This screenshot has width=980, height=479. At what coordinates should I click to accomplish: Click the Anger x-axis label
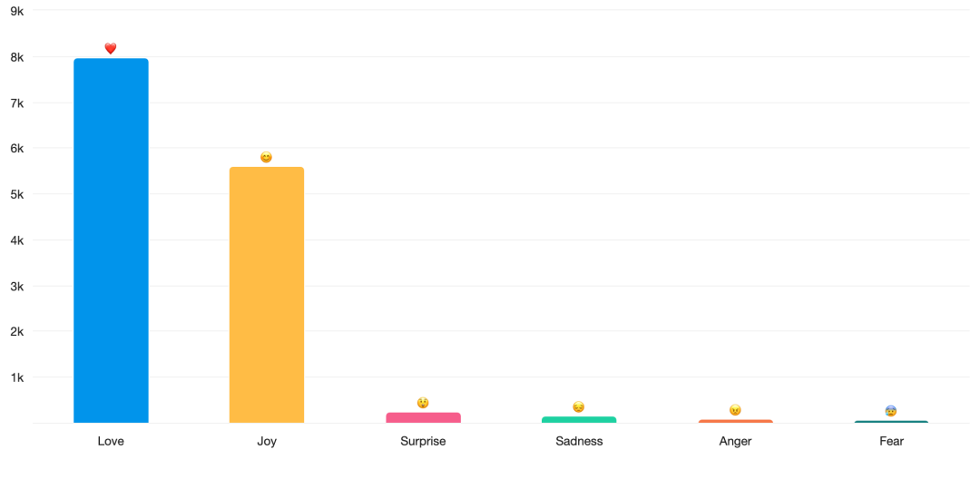[735, 442]
